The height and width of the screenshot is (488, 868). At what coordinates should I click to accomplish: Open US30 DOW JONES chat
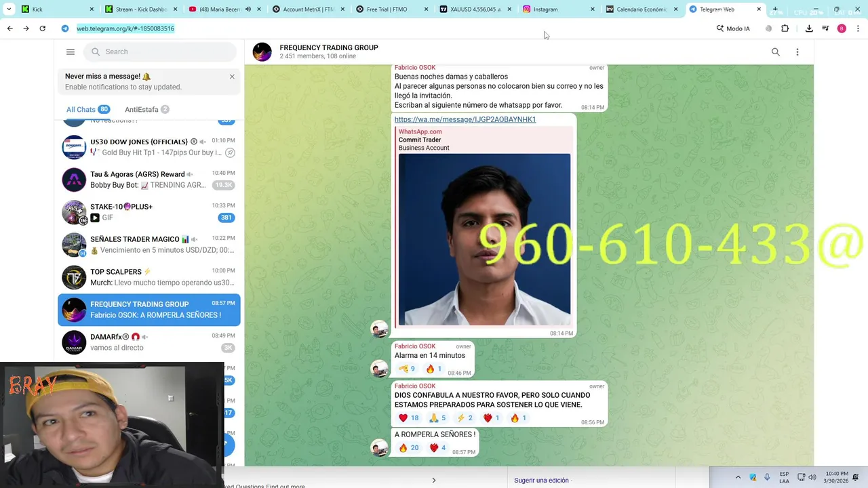[149, 147]
